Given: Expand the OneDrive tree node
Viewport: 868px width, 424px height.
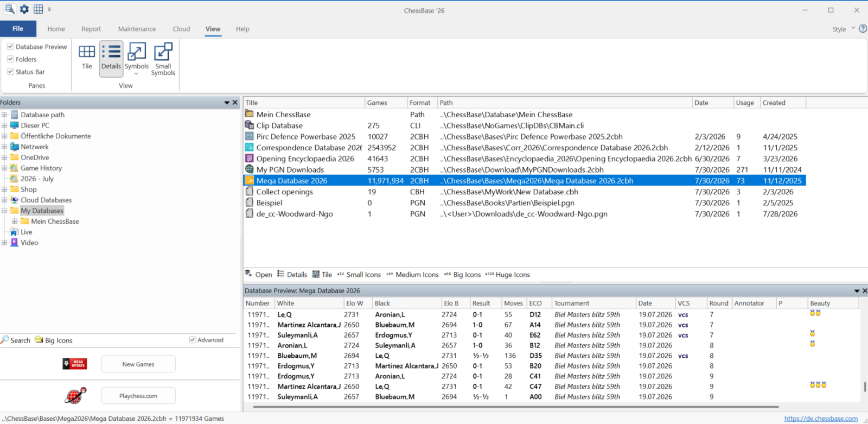Looking at the screenshot, I should [x=4, y=157].
